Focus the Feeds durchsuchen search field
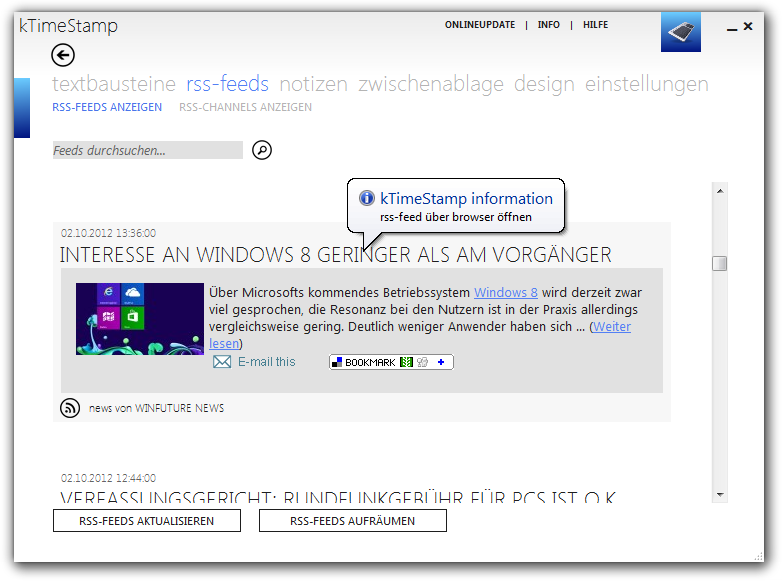 point(148,150)
